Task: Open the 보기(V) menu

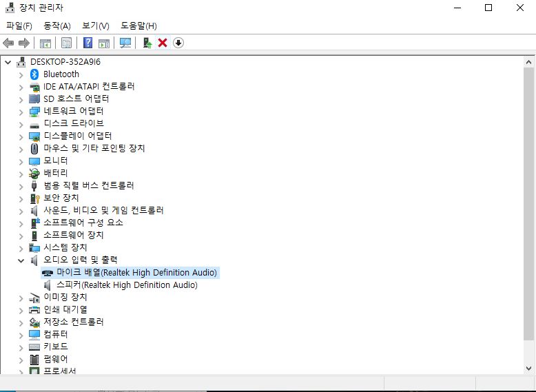Action: pyautogui.click(x=96, y=26)
